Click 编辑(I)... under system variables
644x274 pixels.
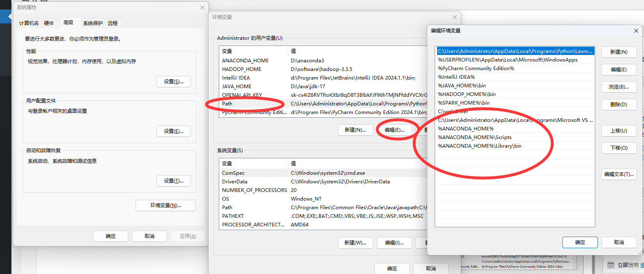pos(394,243)
